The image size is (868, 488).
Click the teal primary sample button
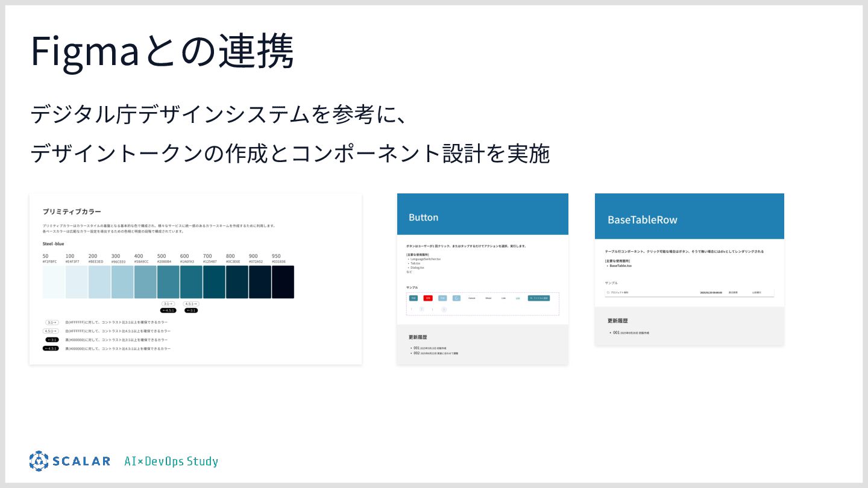point(414,298)
